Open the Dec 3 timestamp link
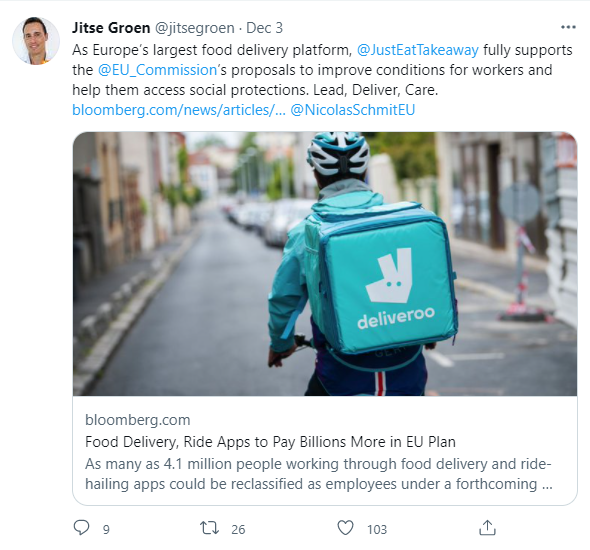The height and width of the screenshot is (550, 590). pos(264,28)
